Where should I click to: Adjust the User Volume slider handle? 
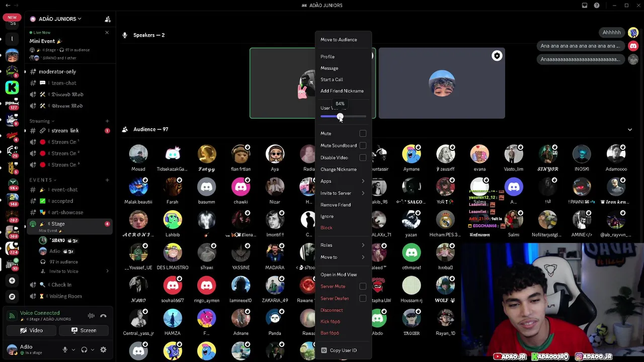pos(340,117)
